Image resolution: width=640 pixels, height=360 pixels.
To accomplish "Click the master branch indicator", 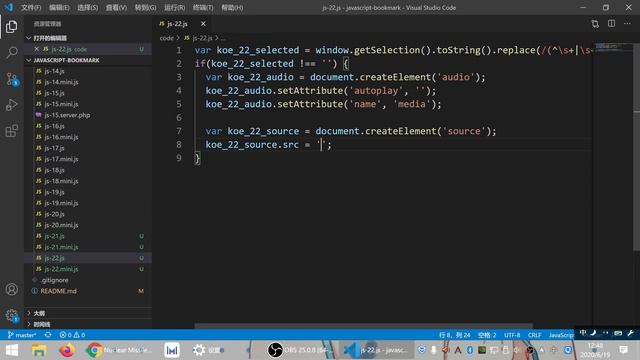I will (x=22, y=335).
